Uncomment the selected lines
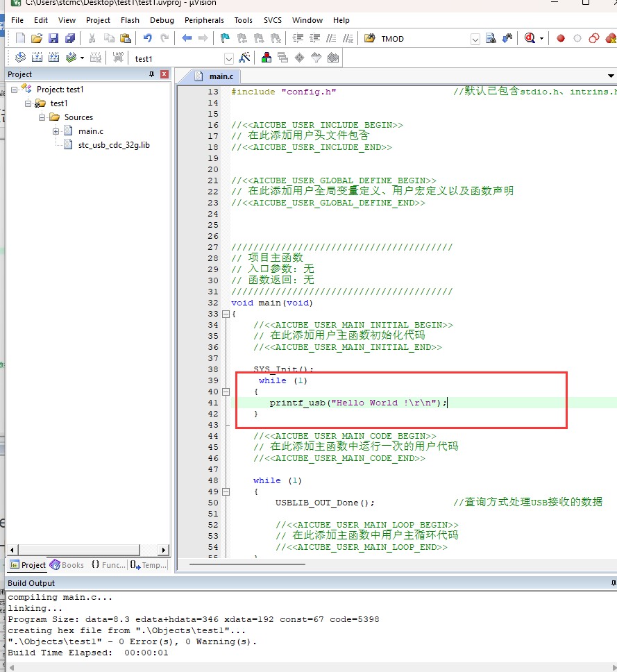This screenshot has height=672, width=617. click(348, 39)
